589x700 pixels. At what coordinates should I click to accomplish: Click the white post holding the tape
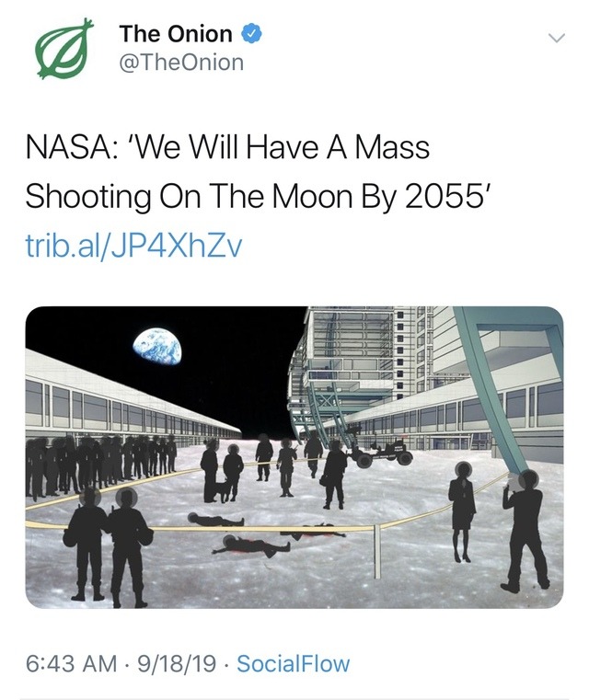pos(377,552)
